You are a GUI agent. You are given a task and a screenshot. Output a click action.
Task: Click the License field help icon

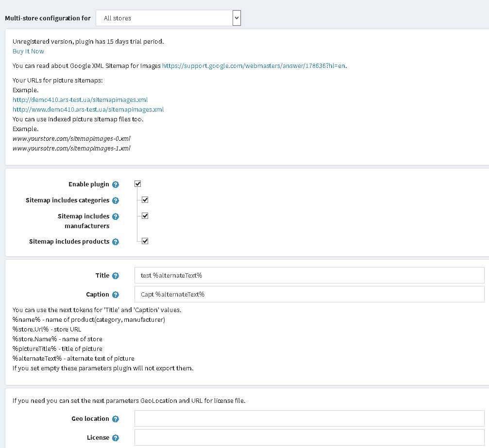(x=116, y=438)
